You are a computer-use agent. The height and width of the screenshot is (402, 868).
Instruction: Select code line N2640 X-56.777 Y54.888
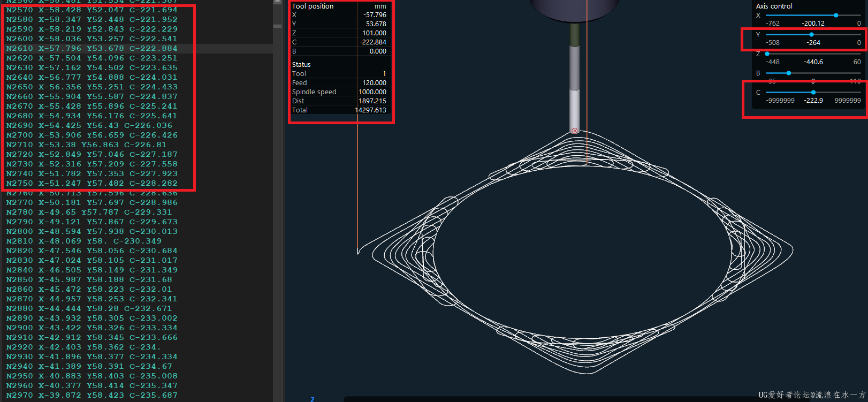tap(92, 77)
